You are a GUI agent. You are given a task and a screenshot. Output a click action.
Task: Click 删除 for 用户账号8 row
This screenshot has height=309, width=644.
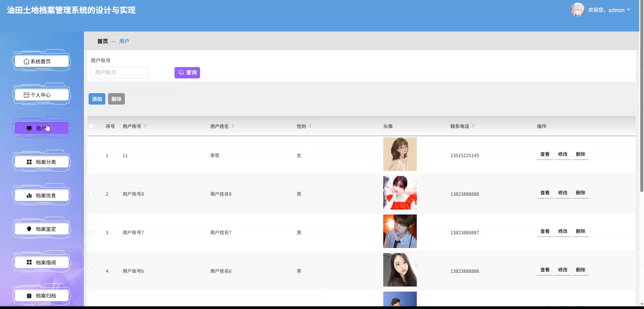click(581, 193)
